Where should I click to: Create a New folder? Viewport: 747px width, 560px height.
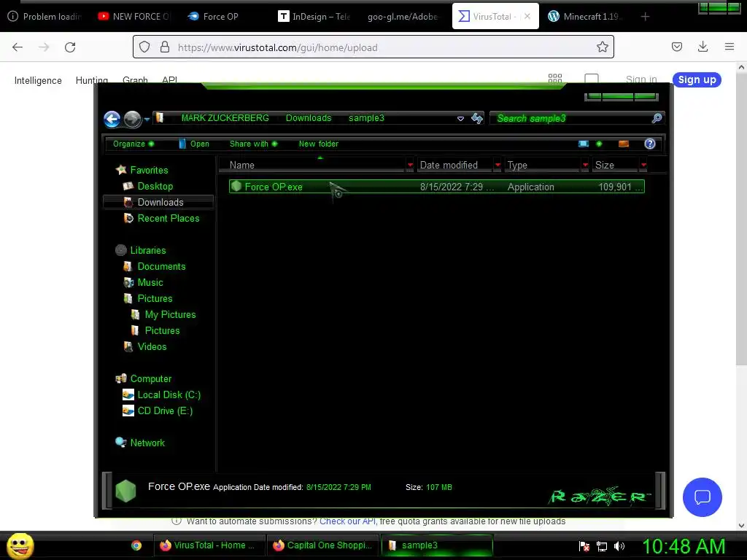click(x=318, y=144)
